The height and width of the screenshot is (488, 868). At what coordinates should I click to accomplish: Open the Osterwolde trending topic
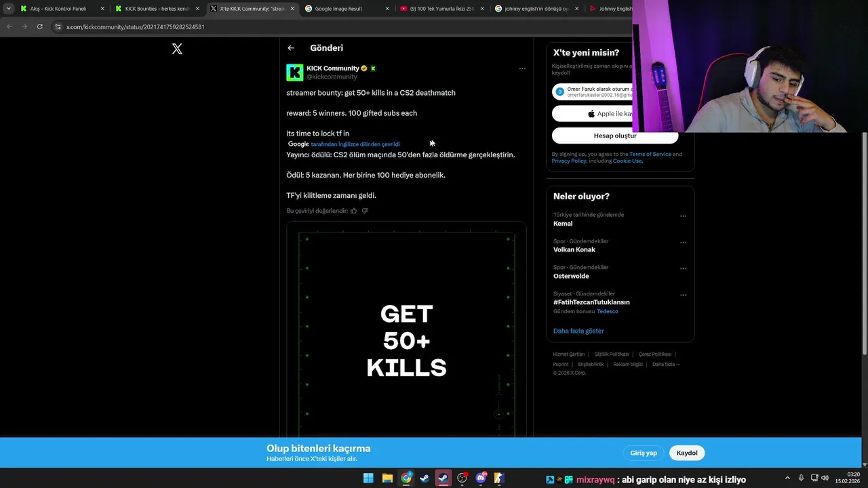pyautogui.click(x=571, y=276)
